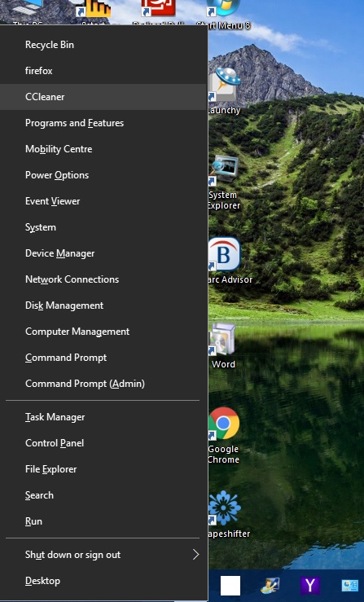This screenshot has width=364, height=602.
Task: Open Recycle Bin from the menu
Action: pos(103,45)
